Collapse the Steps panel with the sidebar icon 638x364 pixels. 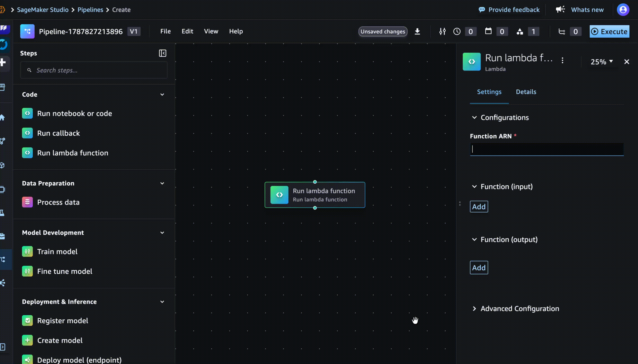[x=163, y=53]
